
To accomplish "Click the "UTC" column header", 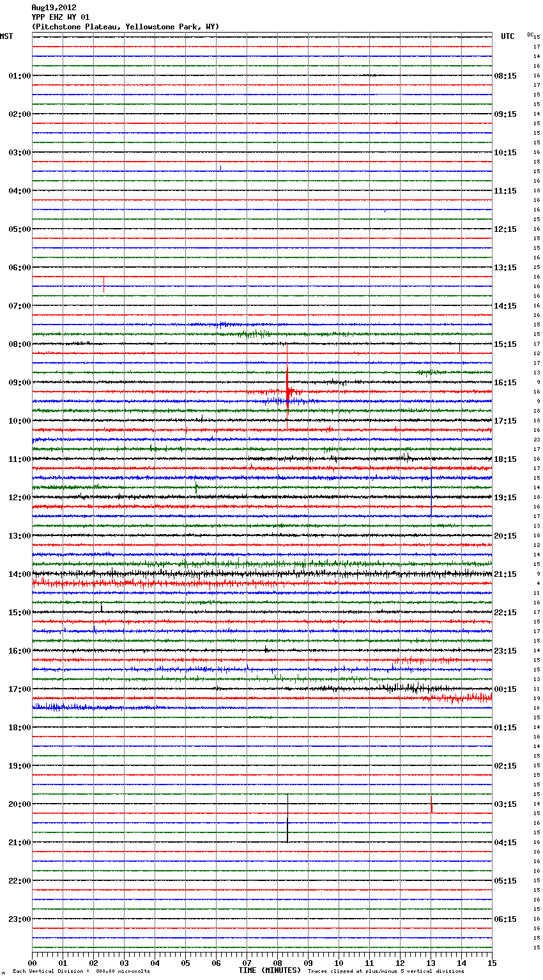I will 508,36.
